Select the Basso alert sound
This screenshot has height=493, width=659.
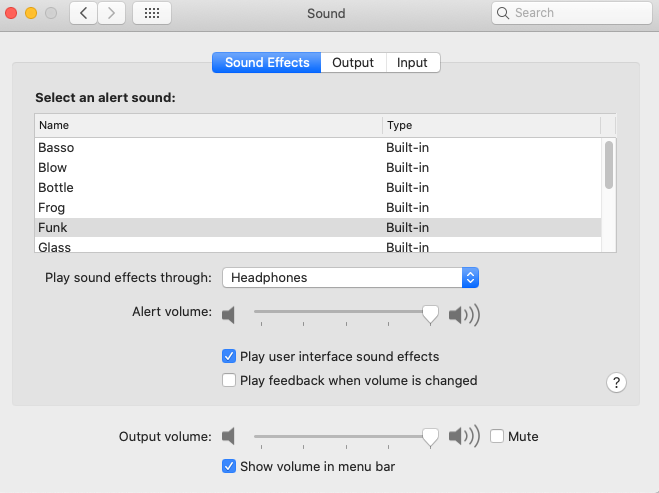[x=56, y=147]
